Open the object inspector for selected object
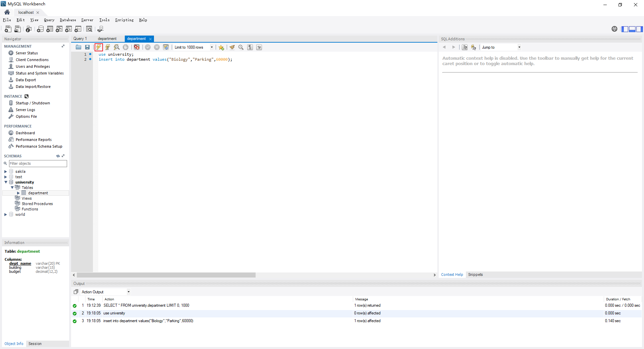The width and height of the screenshot is (644, 349). pos(29,29)
